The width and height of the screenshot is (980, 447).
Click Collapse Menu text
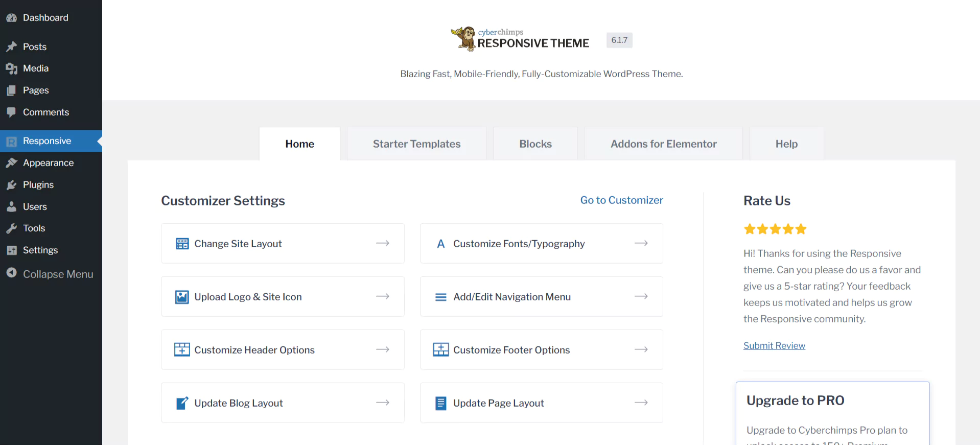58,274
